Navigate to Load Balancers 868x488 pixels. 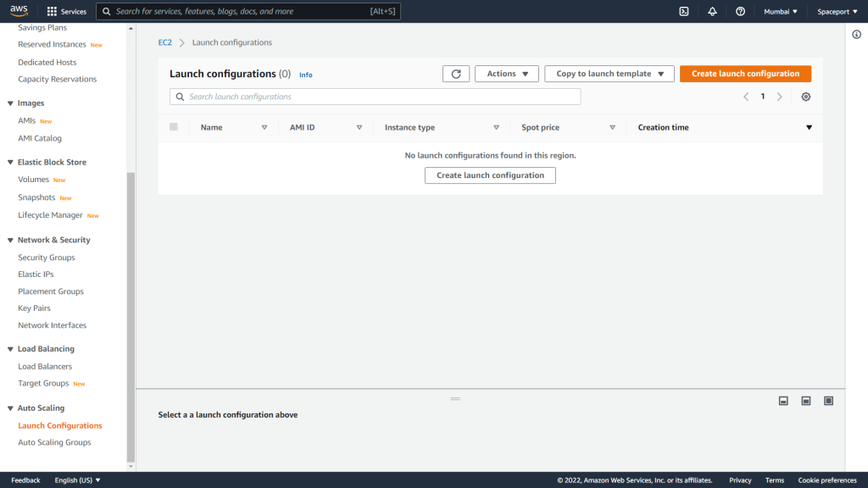pyautogui.click(x=45, y=366)
